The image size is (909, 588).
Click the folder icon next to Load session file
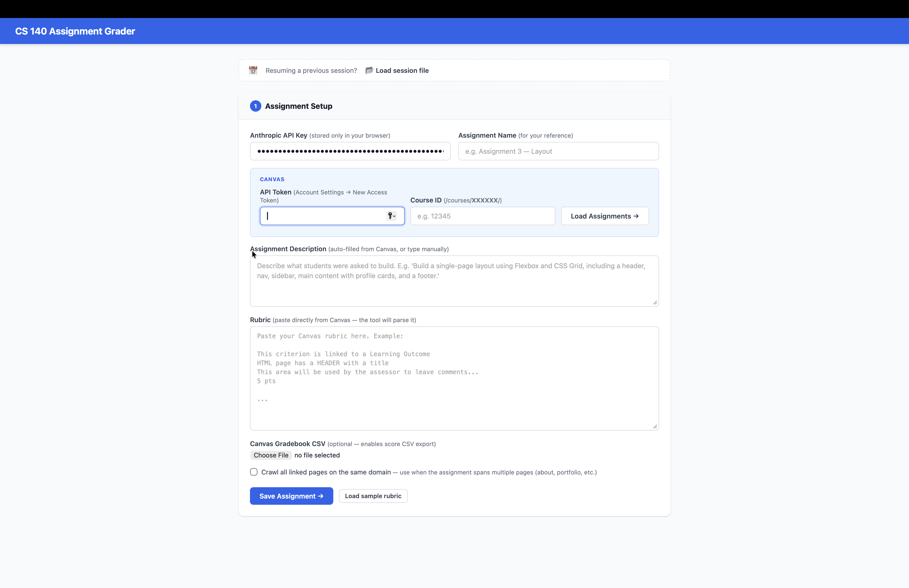pyautogui.click(x=369, y=70)
